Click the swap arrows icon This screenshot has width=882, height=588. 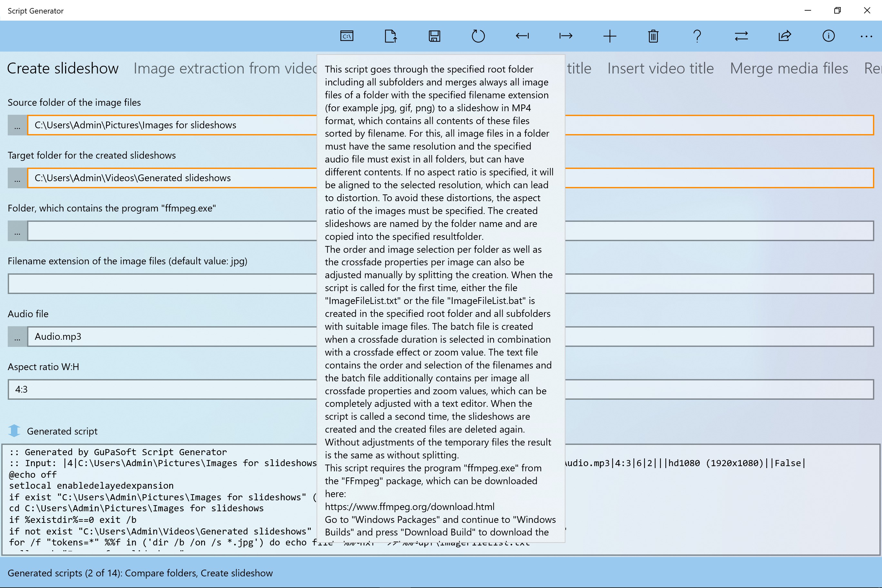click(741, 36)
